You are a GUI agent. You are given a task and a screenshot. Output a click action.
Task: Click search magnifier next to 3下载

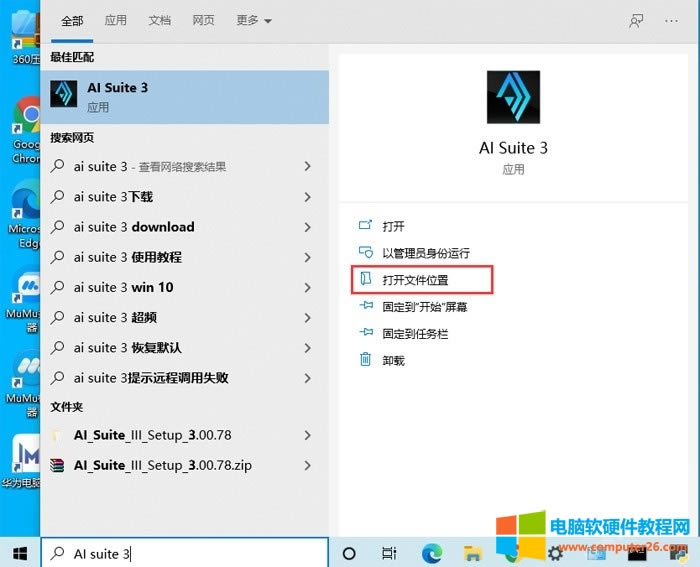point(57,196)
